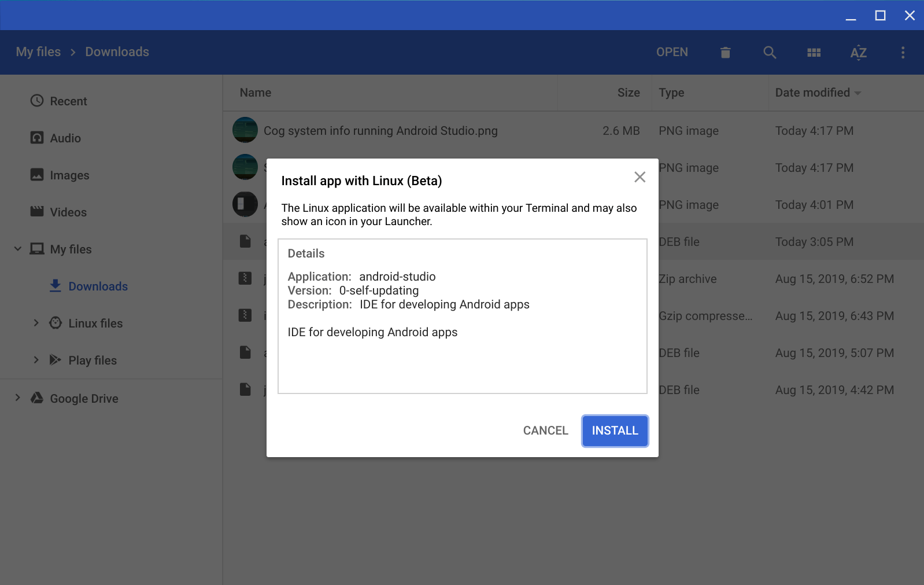Maximize the Files window
The height and width of the screenshot is (585, 924).
(x=880, y=16)
